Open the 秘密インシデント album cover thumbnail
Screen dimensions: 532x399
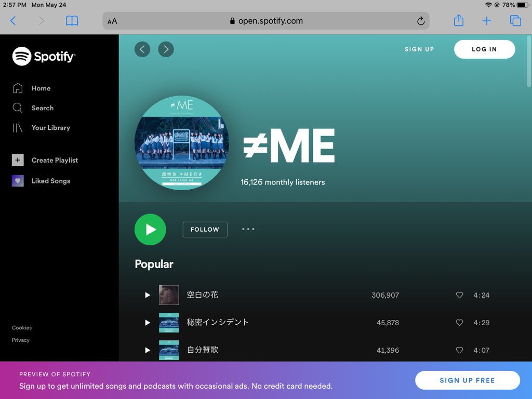click(169, 323)
